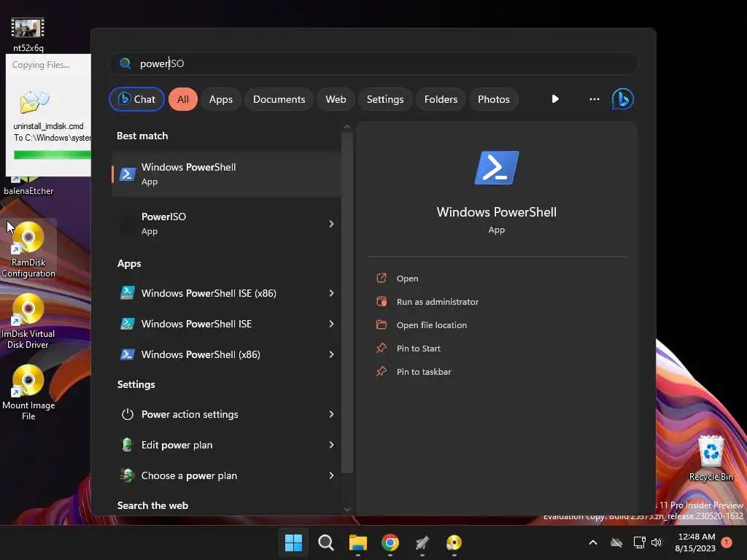Viewport: 747px width, 560px height.
Task: Open the Bing Chat filter tab
Action: (136, 99)
